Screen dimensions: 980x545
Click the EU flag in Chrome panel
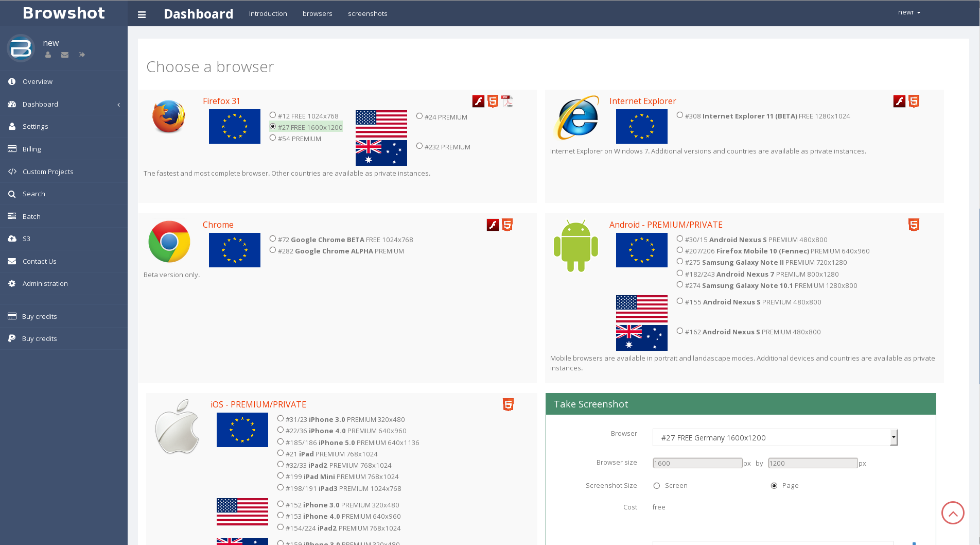point(235,250)
